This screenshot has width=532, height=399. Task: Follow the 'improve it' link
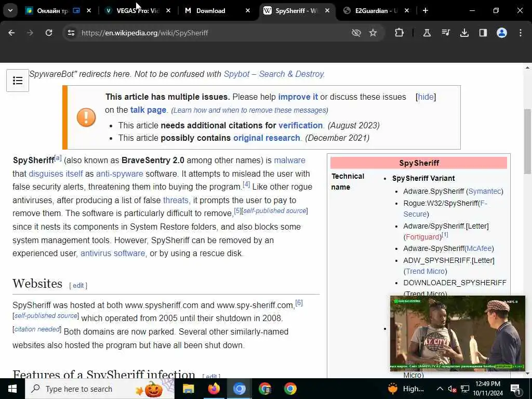(298, 97)
